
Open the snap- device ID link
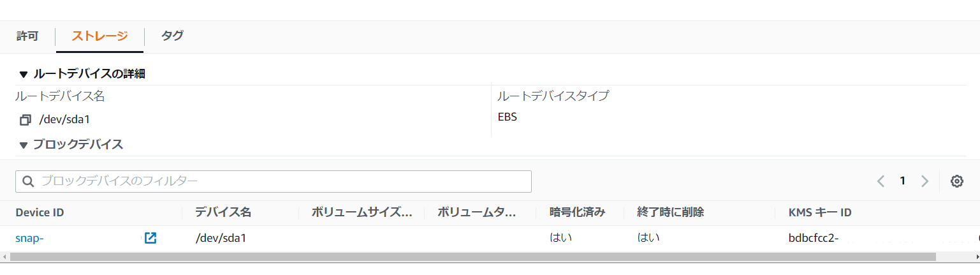(29, 238)
